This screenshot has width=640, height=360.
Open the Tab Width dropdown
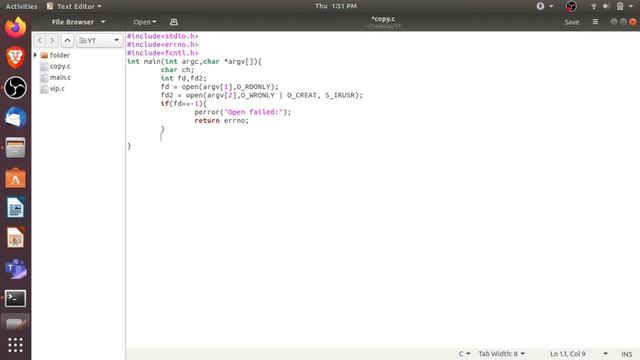pyautogui.click(x=501, y=354)
